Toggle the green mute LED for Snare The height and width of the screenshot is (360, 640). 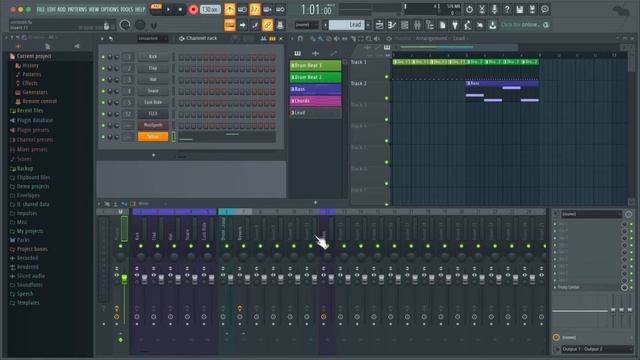click(103, 91)
